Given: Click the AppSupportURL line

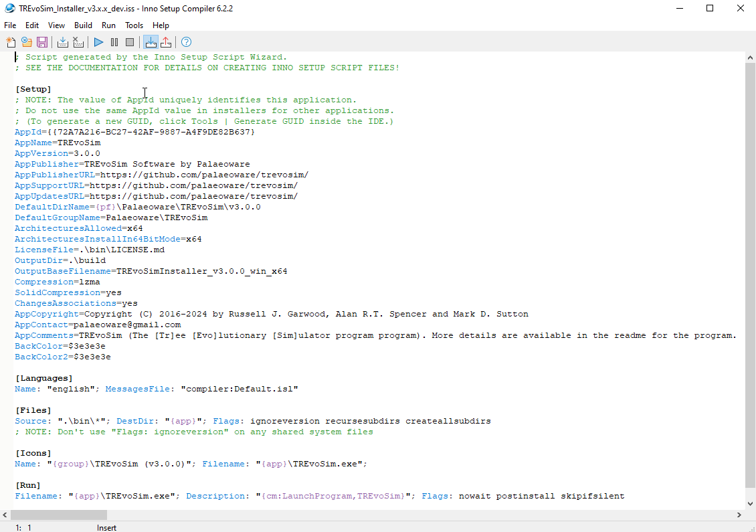Looking at the screenshot, I should pos(156,185).
